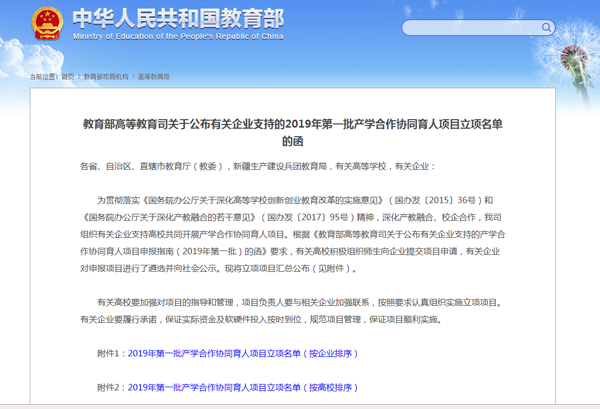Click the English Ministry of Education subtitle

[x=165, y=36]
